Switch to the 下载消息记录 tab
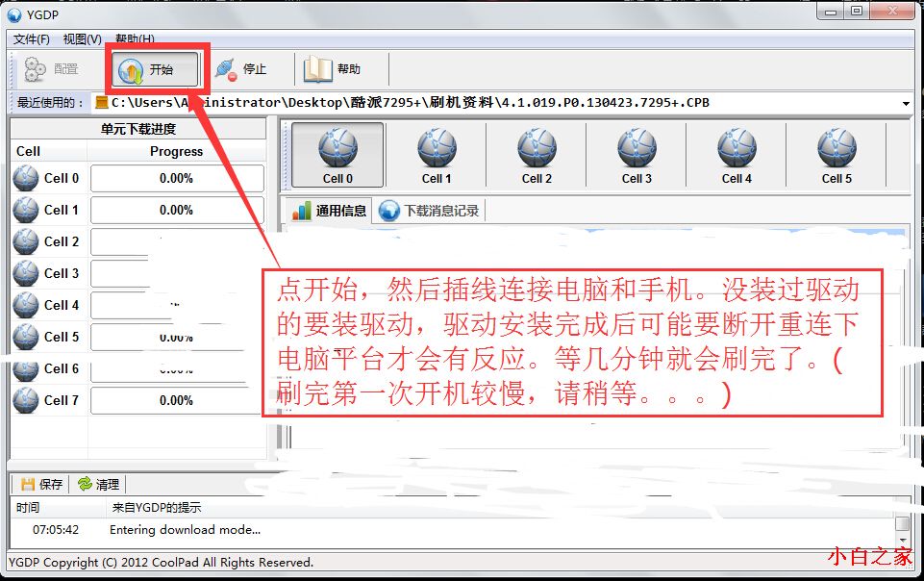Screen dimensions: 924x581 (x=430, y=211)
